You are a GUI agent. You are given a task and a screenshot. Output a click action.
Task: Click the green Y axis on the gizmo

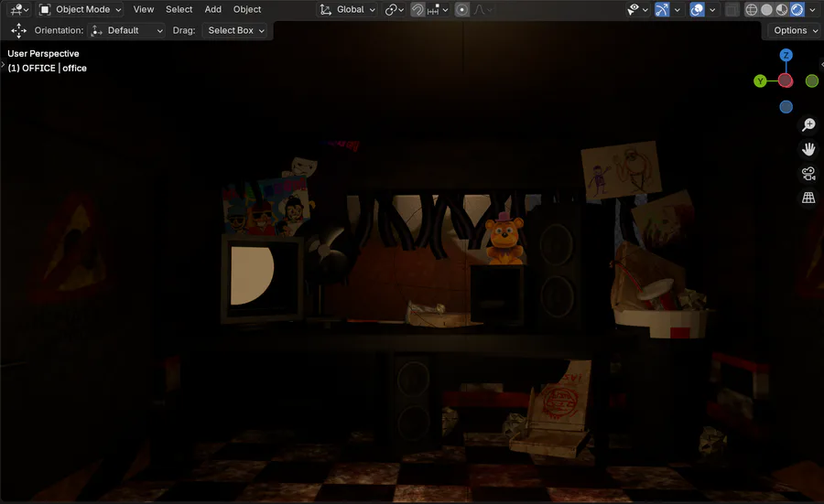(760, 80)
